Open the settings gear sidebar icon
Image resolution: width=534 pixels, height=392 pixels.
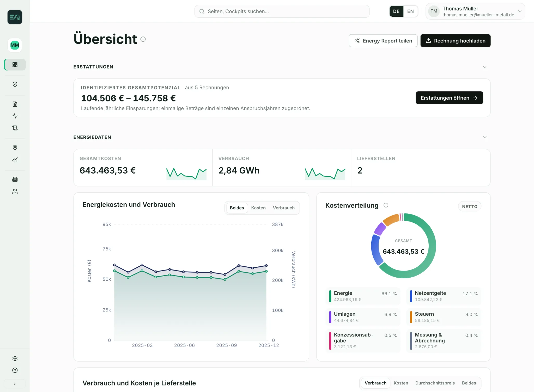point(15,359)
